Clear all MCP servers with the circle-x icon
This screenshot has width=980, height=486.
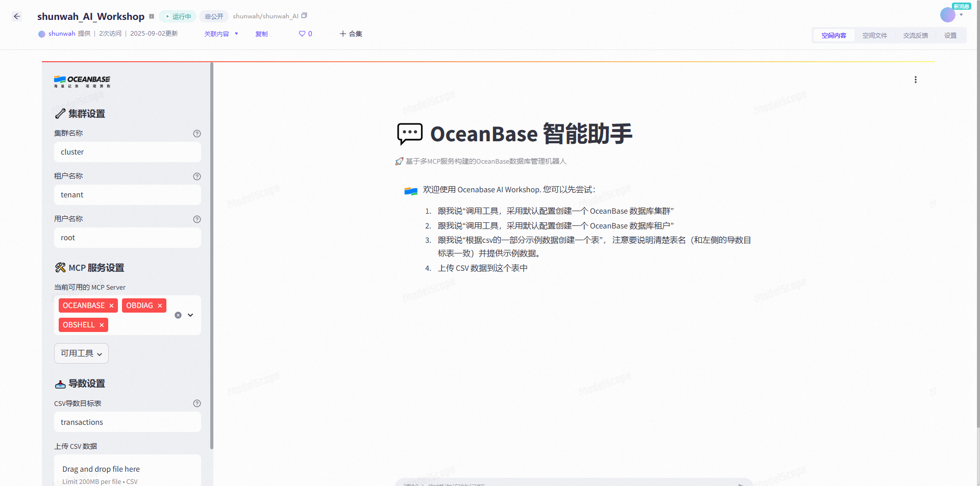pos(178,315)
